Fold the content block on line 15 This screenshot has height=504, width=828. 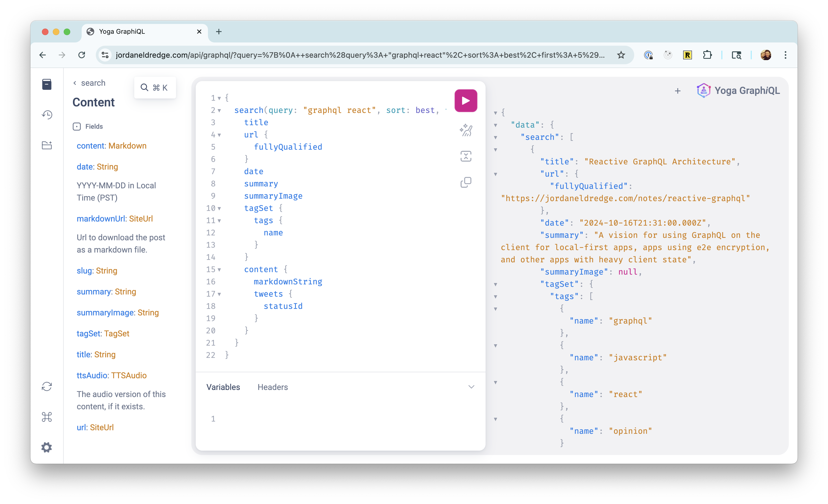point(219,270)
